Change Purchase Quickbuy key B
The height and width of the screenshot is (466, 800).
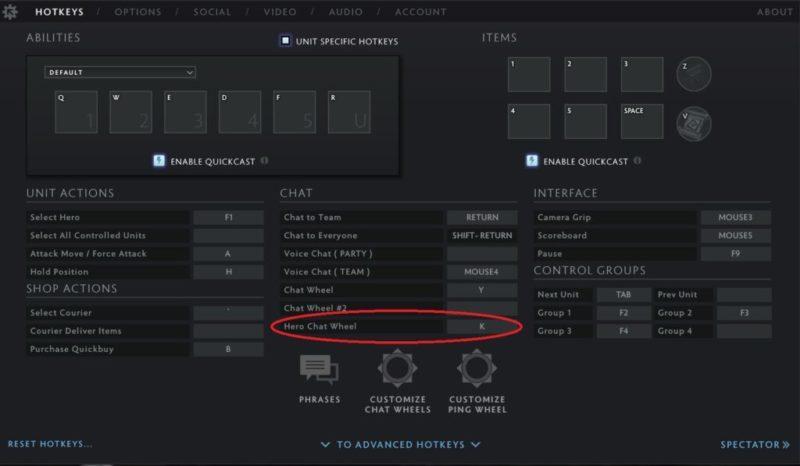228,349
